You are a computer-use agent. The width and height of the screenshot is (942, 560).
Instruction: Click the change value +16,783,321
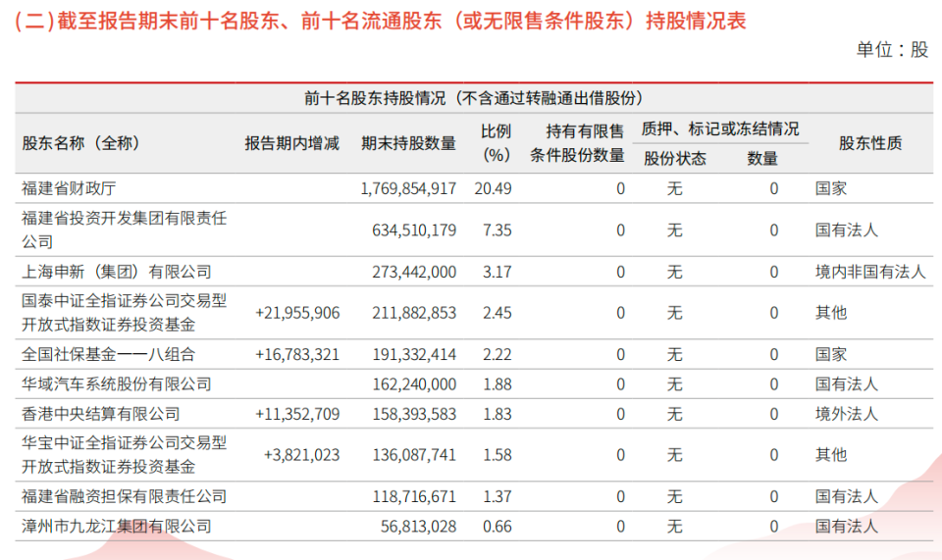pyautogui.click(x=297, y=355)
